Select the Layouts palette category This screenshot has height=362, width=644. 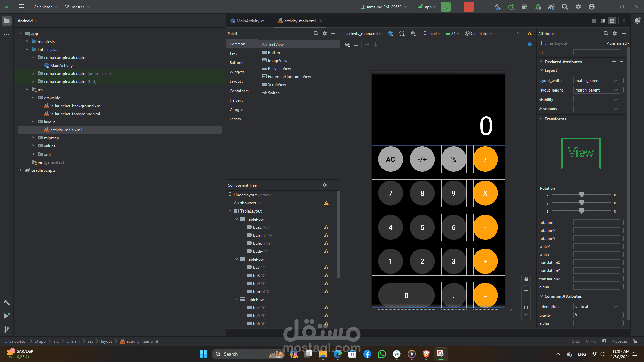point(236,81)
